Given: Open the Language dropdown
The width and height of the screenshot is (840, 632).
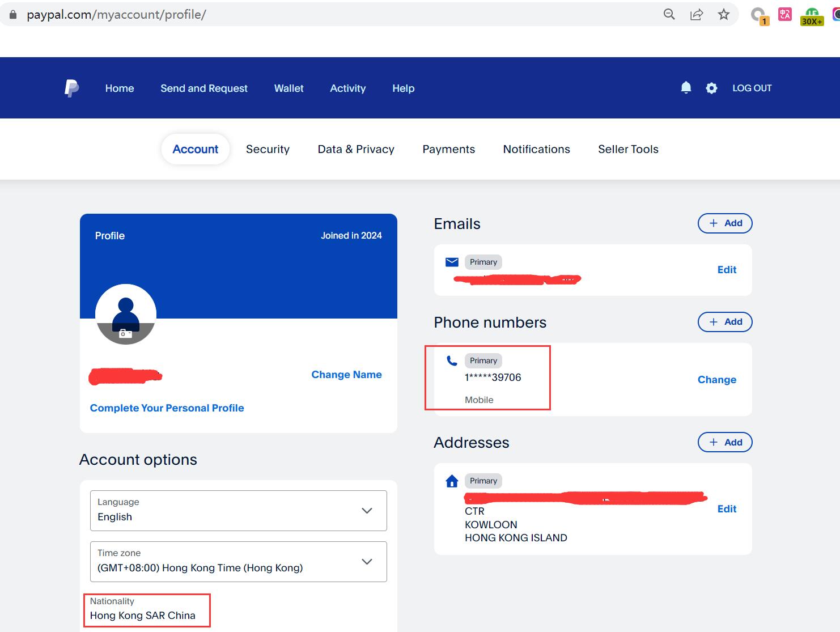Looking at the screenshot, I should point(239,511).
